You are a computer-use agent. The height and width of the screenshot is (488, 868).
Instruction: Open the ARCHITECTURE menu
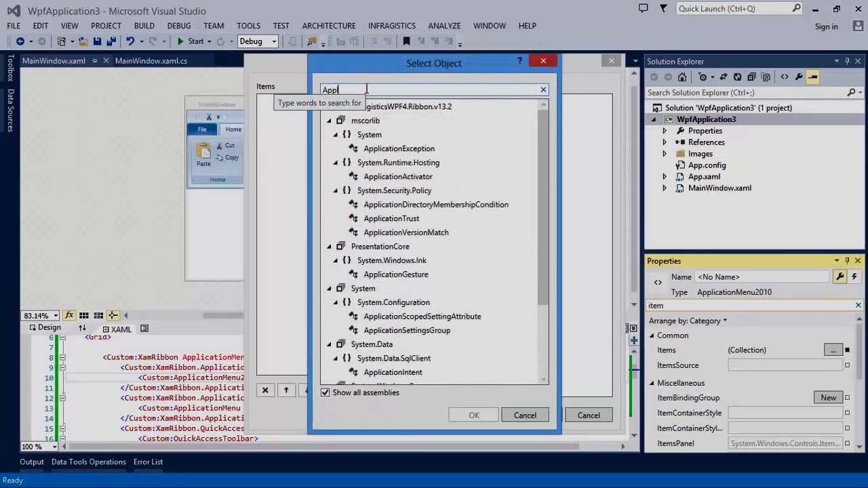[x=329, y=26]
